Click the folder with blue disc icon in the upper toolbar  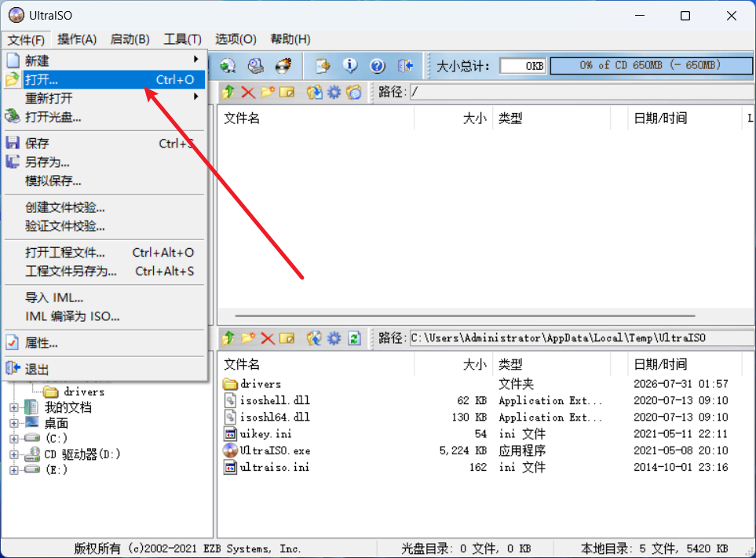(353, 92)
